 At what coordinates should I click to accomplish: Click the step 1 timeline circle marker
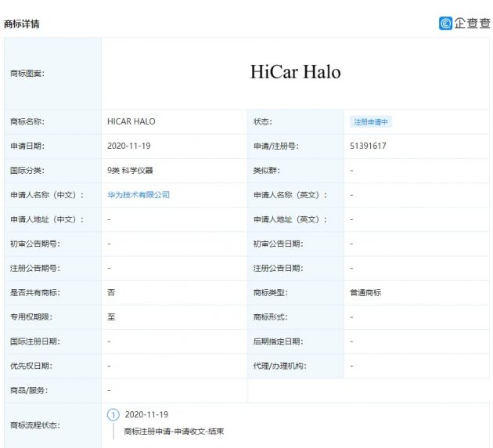pyautogui.click(x=113, y=414)
